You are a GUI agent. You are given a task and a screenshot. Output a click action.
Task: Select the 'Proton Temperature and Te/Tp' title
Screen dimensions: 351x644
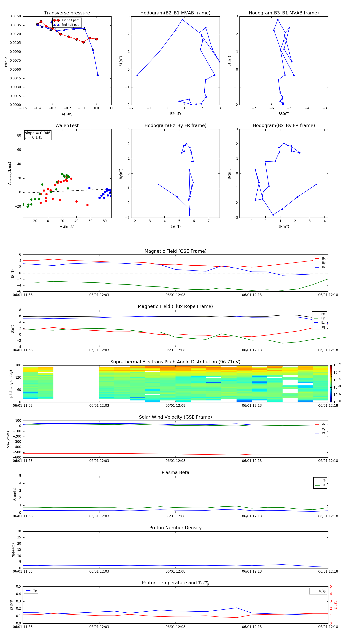pyautogui.click(x=175, y=583)
